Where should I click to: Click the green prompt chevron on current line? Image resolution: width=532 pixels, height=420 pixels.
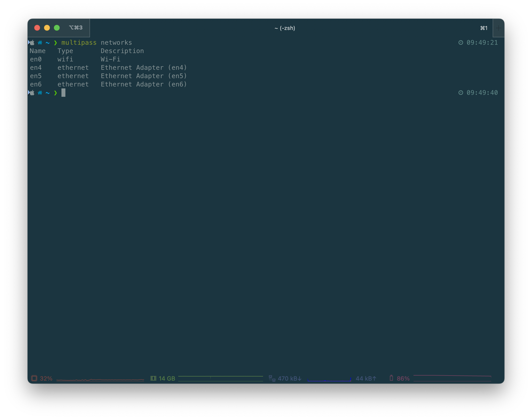(55, 93)
